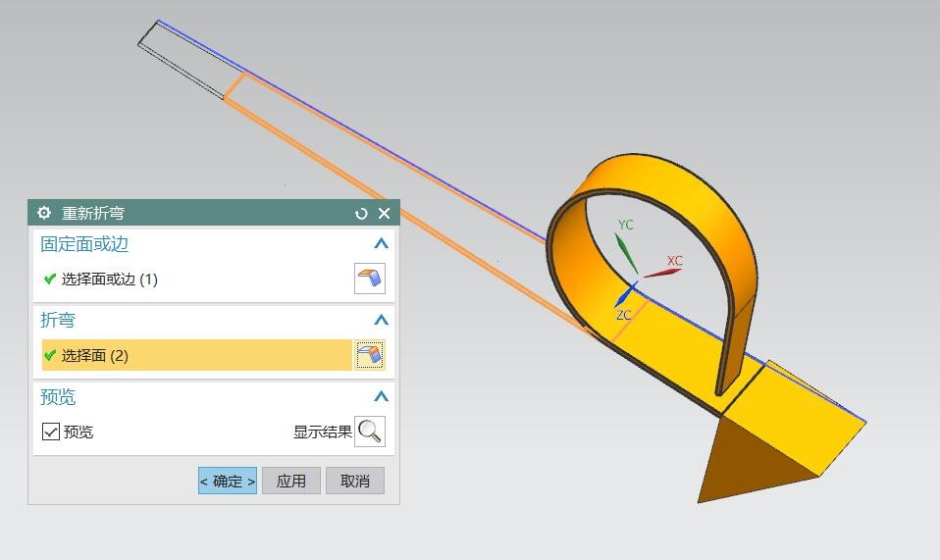Image resolution: width=940 pixels, height=560 pixels.
Task: Click the 应用 button
Action: click(x=291, y=481)
